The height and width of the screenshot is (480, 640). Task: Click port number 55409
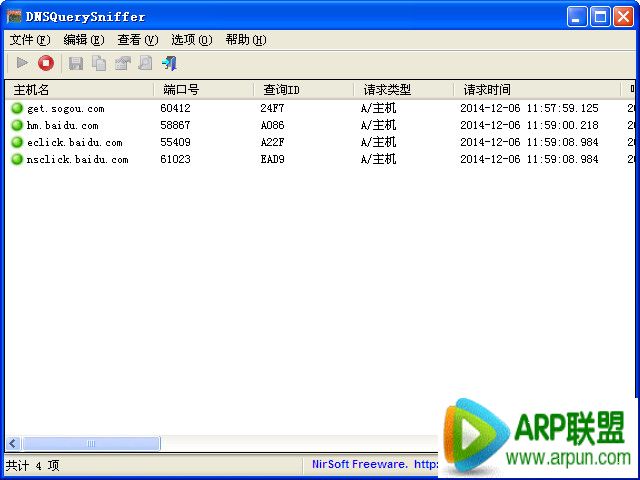pos(176,142)
